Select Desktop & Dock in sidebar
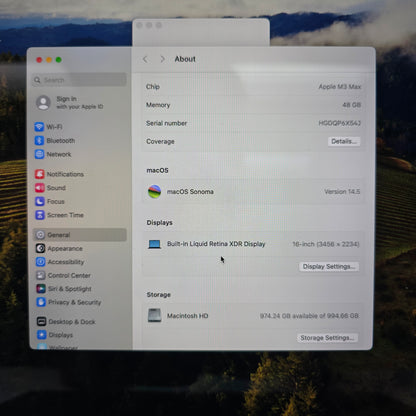Viewport: 416px width, 416px height. click(66, 322)
